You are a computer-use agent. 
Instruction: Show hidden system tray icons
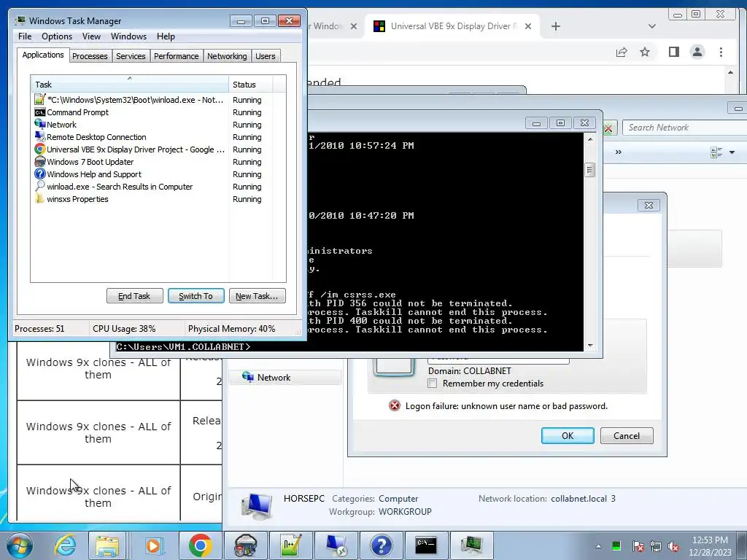pyautogui.click(x=598, y=546)
